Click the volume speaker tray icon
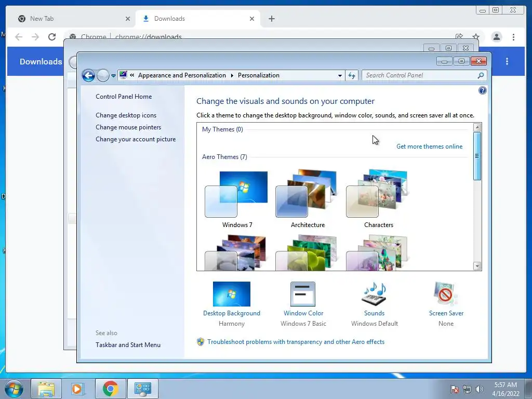The image size is (532, 399). 480,389
